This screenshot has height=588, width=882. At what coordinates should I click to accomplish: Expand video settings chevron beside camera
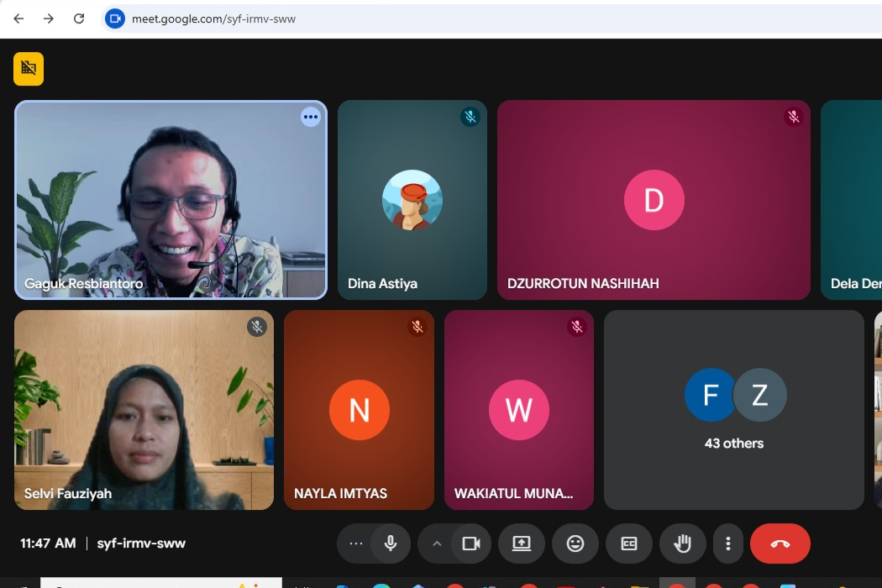436,543
